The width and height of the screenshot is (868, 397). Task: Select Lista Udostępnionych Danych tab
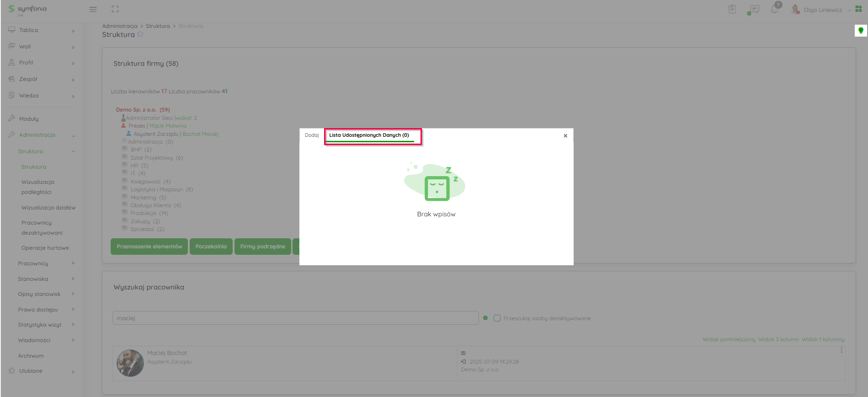click(369, 135)
